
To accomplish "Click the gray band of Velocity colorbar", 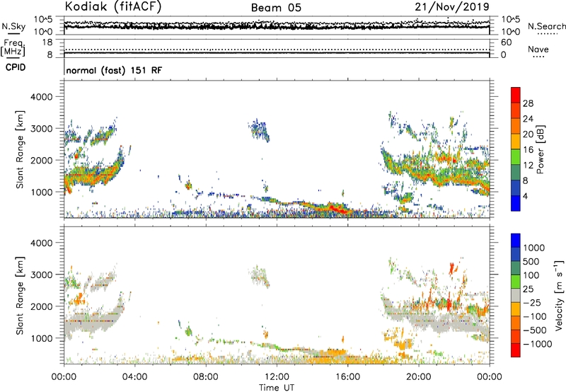I will click(x=516, y=295).
